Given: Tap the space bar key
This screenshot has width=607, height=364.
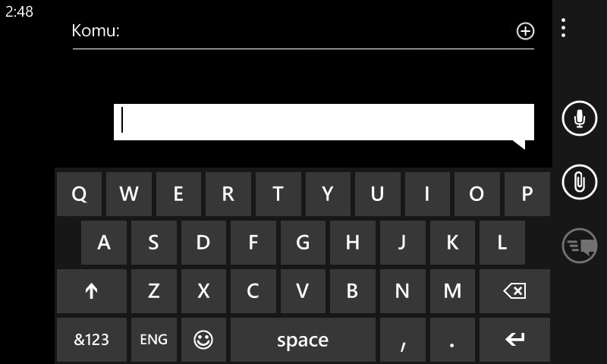Looking at the screenshot, I should (303, 340).
